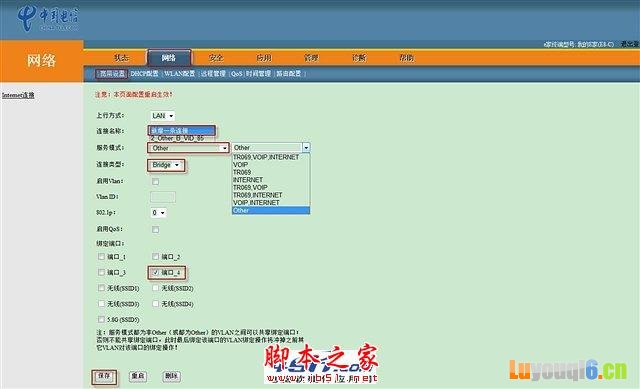Expand the 上行方式 LAN dropdown
Screen dimensions: 640x389
pos(162,116)
